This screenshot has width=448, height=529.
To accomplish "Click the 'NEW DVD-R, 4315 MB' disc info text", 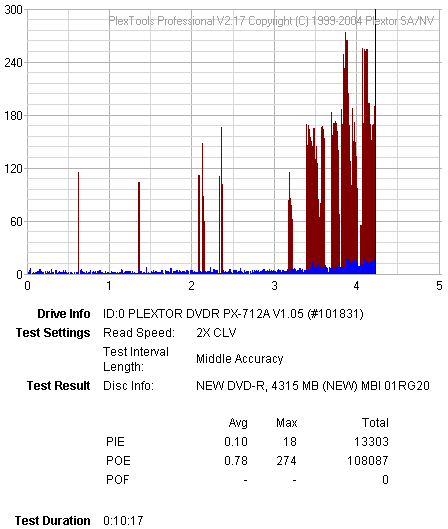I will [313, 386].
